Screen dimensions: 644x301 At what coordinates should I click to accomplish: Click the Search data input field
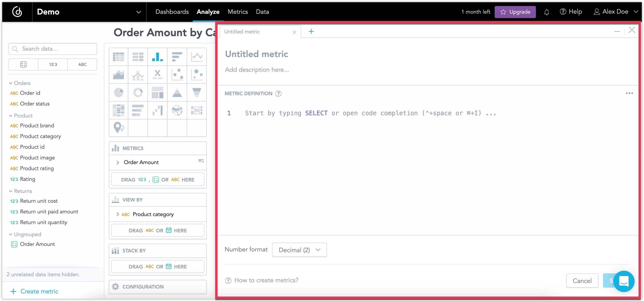[53, 49]
